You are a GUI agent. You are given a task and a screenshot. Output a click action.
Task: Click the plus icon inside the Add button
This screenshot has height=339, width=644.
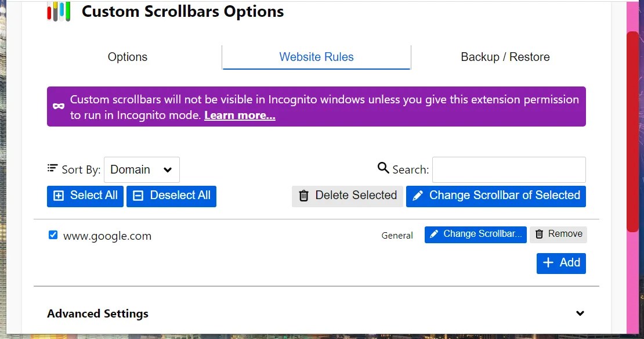549,263
